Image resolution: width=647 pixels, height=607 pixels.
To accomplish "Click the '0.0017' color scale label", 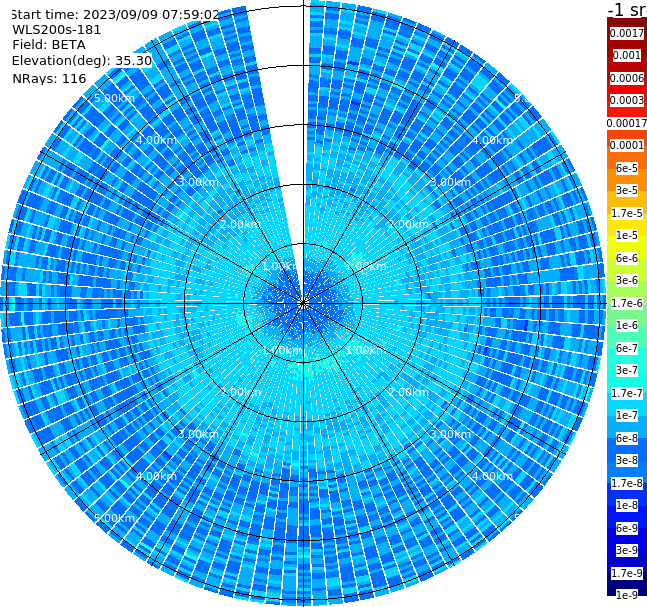I will [627, 33].
